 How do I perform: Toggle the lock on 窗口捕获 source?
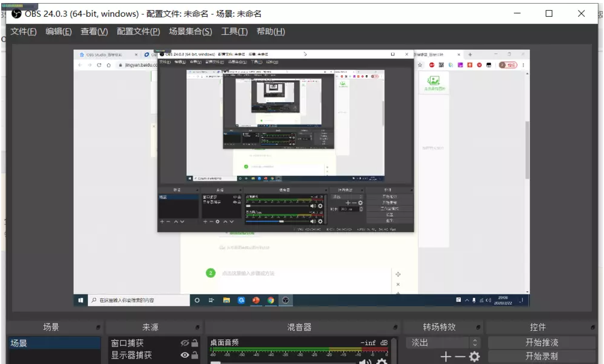point(195,343)
